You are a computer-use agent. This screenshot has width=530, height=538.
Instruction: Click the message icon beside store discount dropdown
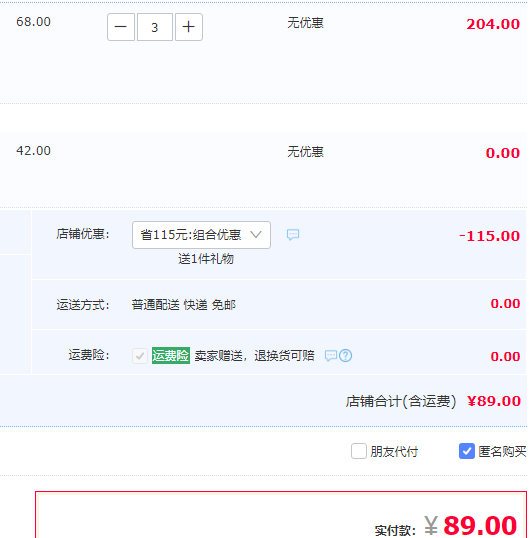293,235
